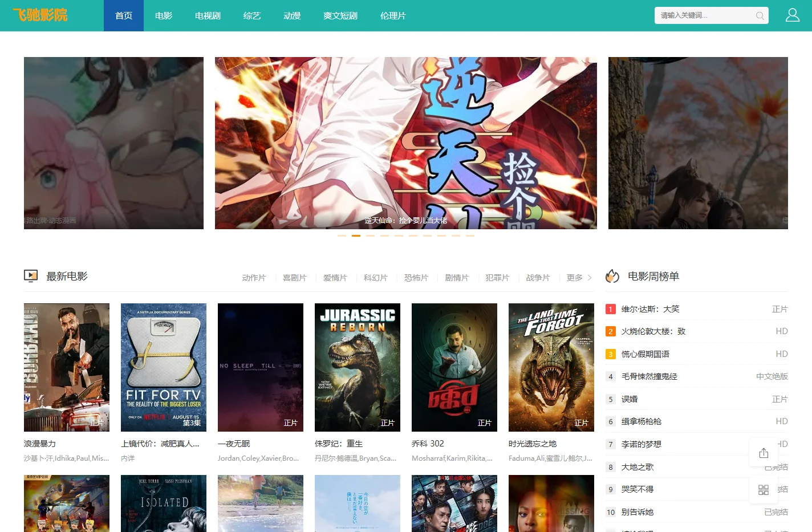Open ranked item 大地之歌

pos(638,467)
